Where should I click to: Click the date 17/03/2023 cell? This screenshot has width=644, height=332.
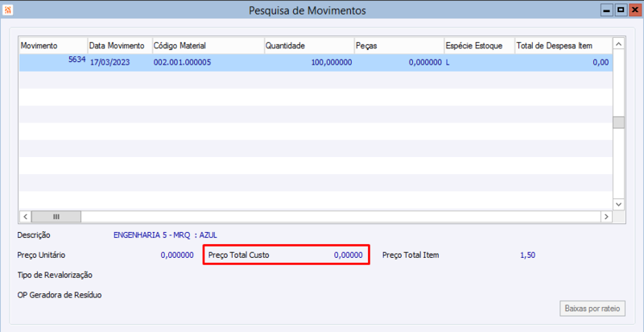click(120, 63)
